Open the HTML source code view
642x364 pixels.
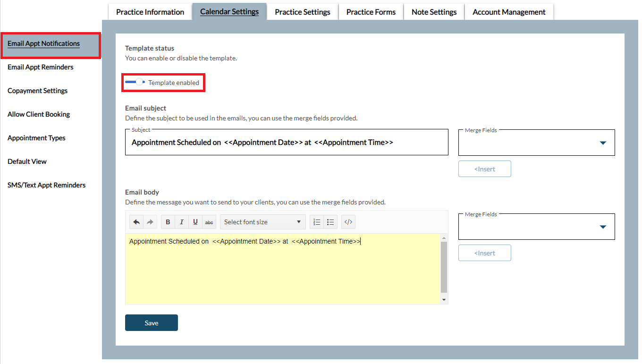point(348,222)
